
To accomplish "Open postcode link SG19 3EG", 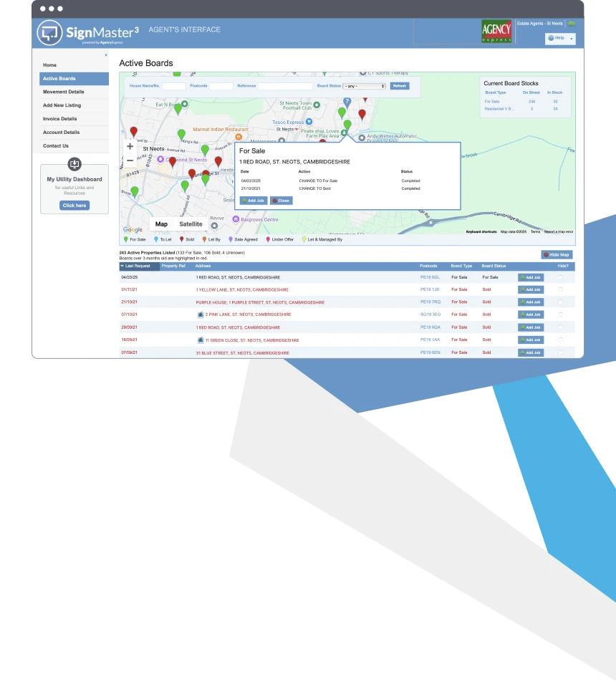I will pyautogui.click(x=430, y=314).
